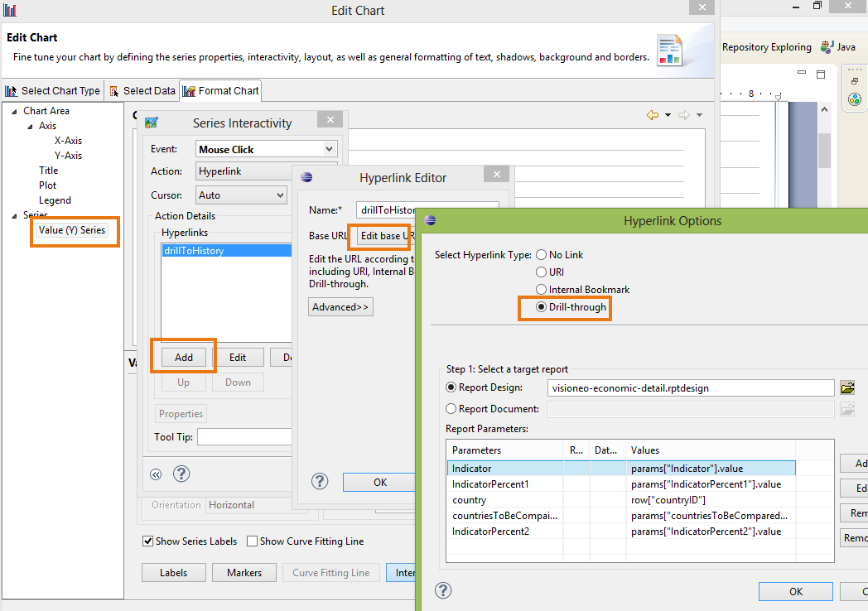Collapse the Axis tree node

30,127
